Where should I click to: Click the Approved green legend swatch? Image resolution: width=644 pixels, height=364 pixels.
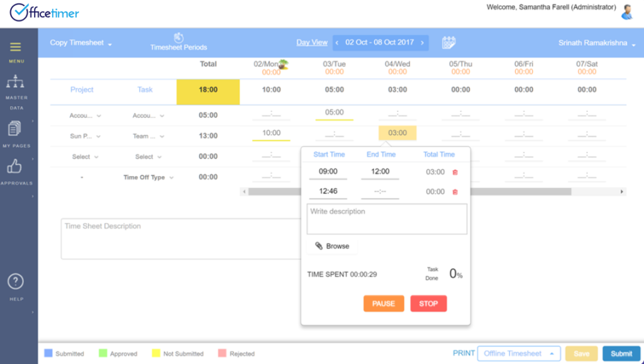103,353
